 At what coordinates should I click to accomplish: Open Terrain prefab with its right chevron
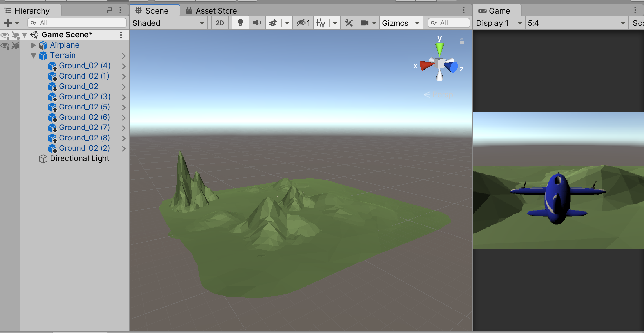124,56
